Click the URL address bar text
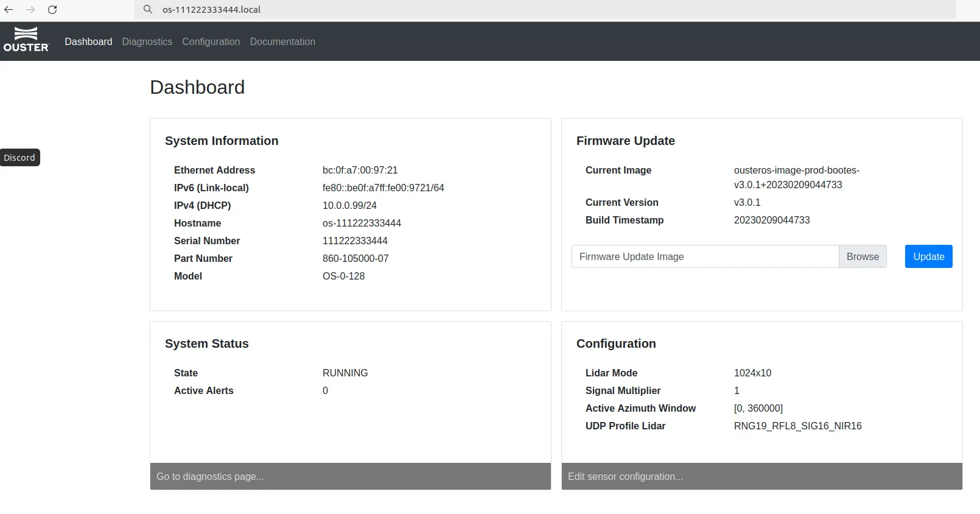 click(211, 10)
